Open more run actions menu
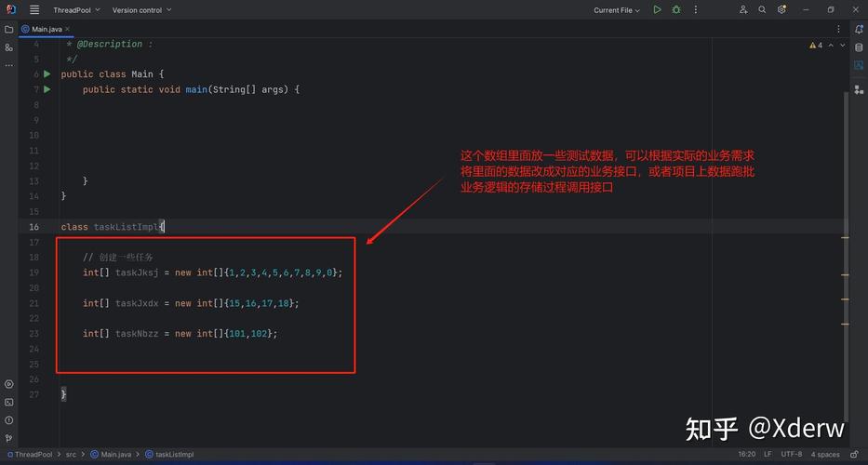The image size is (868, 465). pos(696,9)
